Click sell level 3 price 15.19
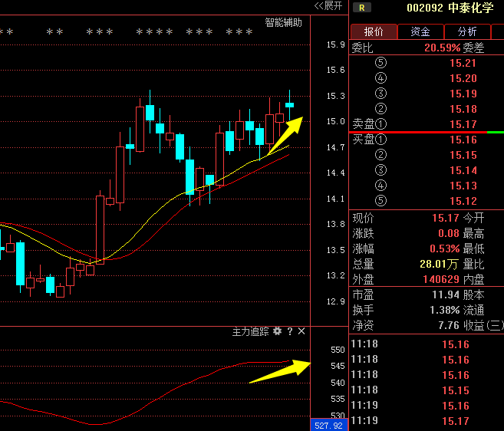 coord(463,94)
